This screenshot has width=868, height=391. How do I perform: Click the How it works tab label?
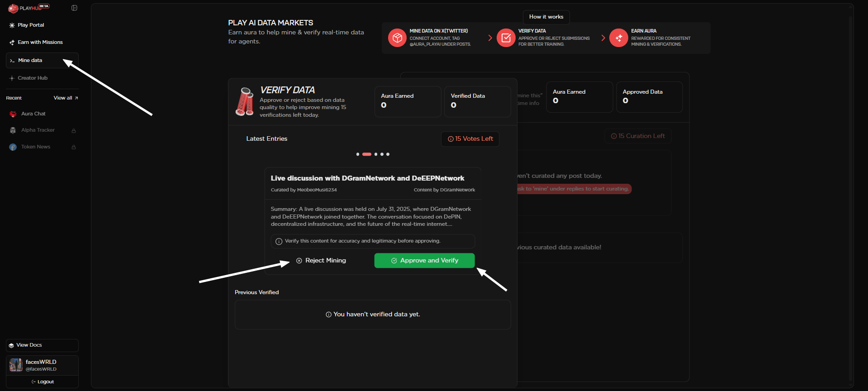pyautogui.click(x=546, y=17)
